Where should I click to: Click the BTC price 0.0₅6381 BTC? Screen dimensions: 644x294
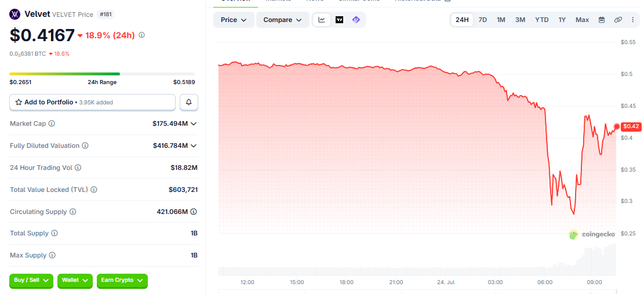[x=27, y=54]
